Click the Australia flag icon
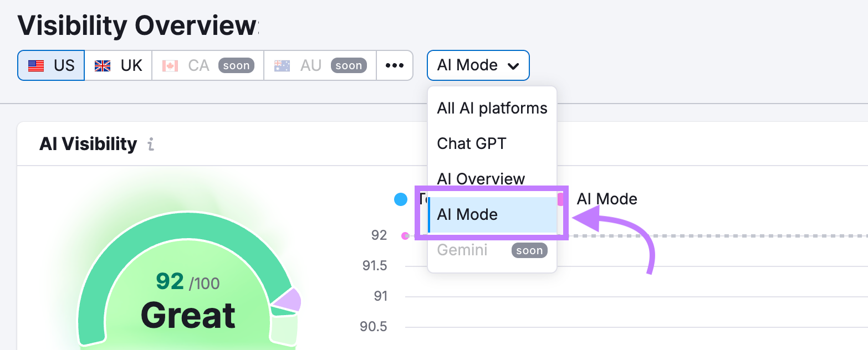This screenshot has height=350, width=868. pos(282,66)
